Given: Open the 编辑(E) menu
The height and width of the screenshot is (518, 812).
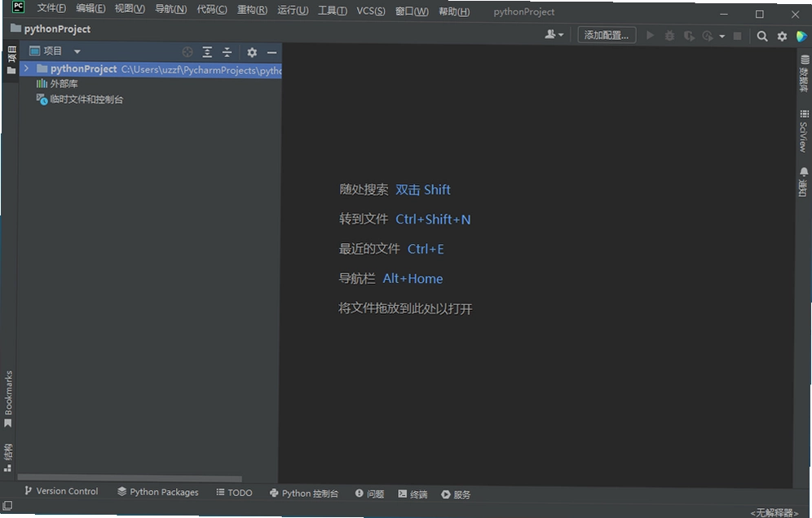Looking at the screenshot, I should 90,9.
